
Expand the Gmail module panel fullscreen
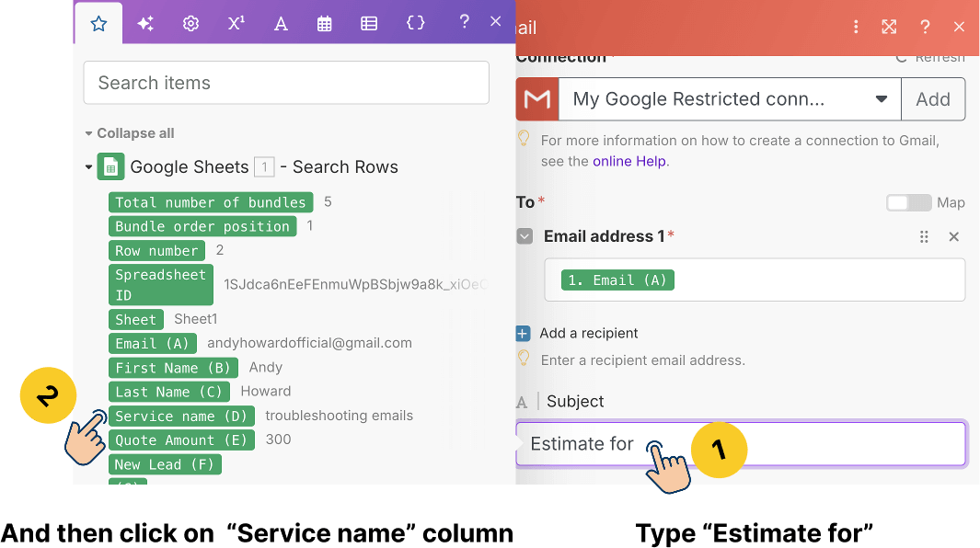pyautogui.click(x=889, y=27)
